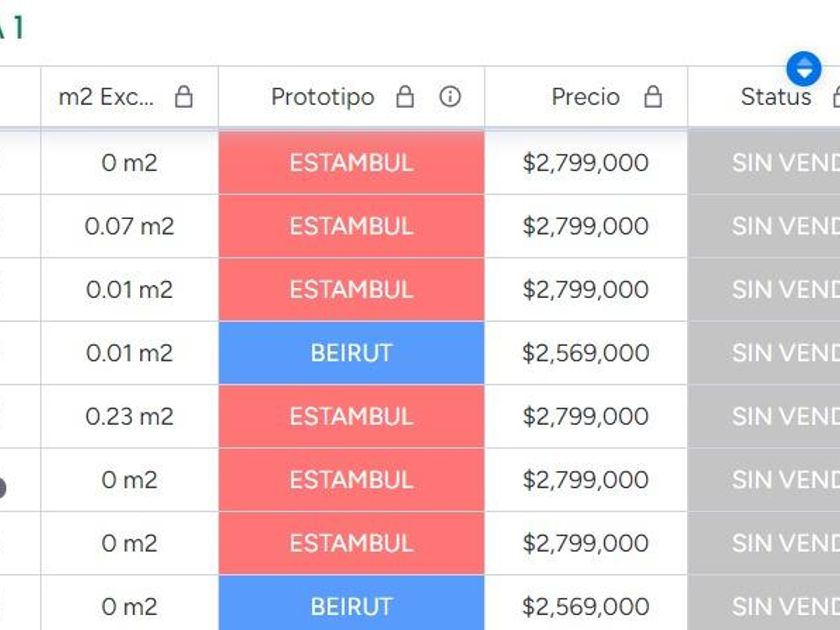This screenshot has height=630, width=840.
Task: Open the info icon in Prototipo header
Action: click(450, 97)
